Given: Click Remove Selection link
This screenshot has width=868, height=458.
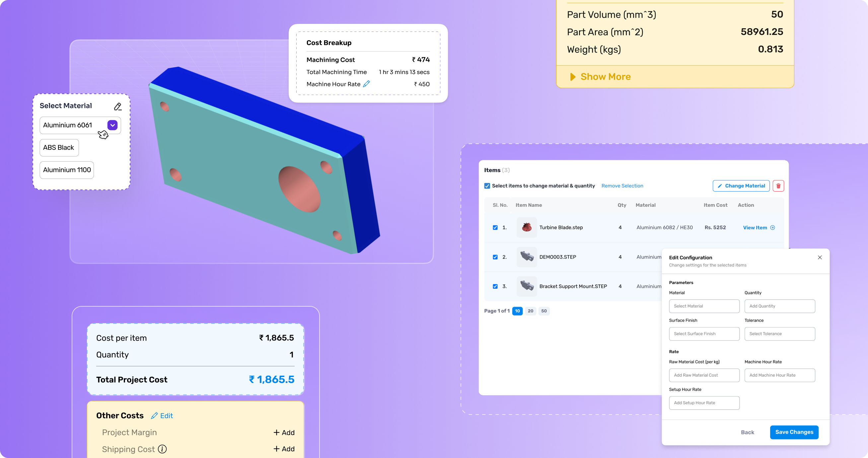Looking at the screenshot, I should tap(622, 186).
